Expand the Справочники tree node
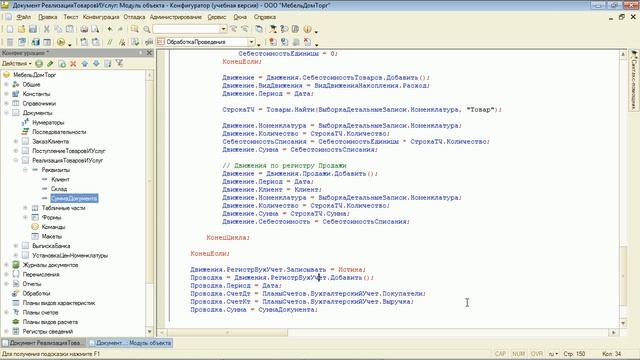This screenshot has width=640, height=360. [x=7, y=103]
